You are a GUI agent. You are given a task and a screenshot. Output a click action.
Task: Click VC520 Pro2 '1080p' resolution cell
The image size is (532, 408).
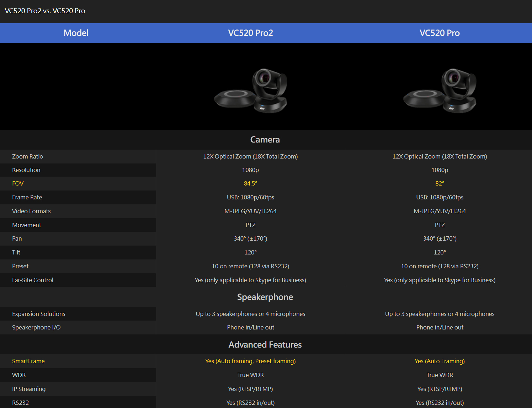[250, 170]
